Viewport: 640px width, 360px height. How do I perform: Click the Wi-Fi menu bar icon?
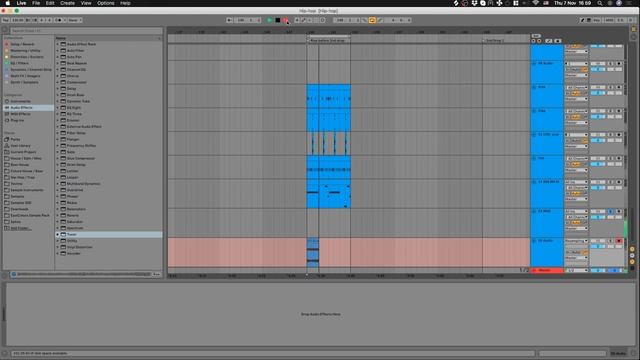(536, 3)
